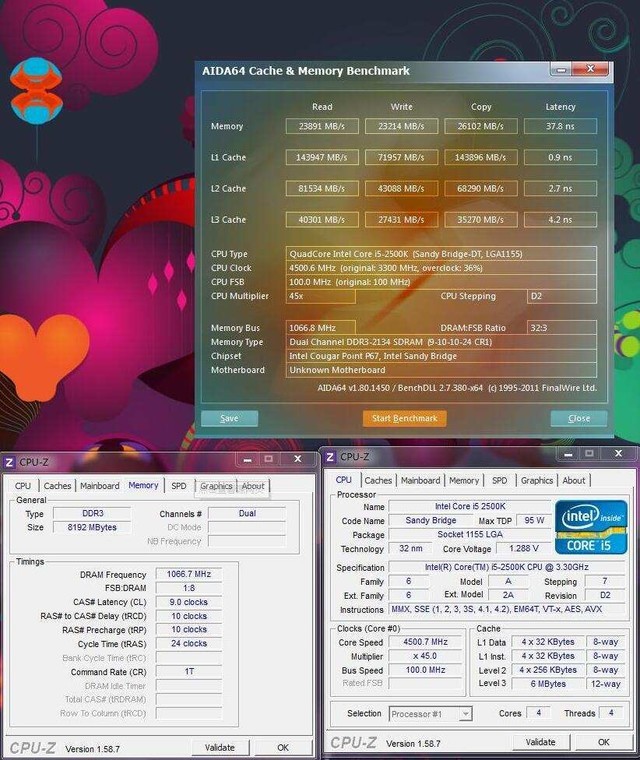
Task: Click Memory Copy field showing 26102 MB/s
Action: 481,126
